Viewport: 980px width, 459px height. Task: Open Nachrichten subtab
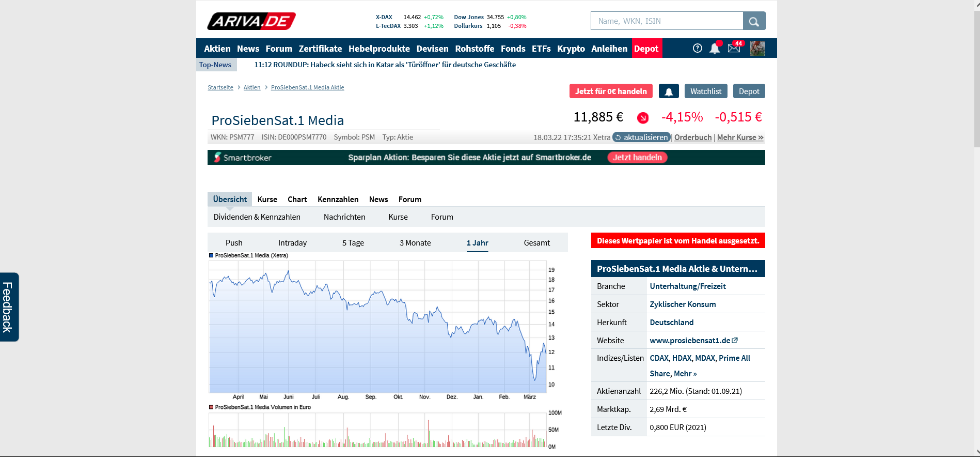344,217
